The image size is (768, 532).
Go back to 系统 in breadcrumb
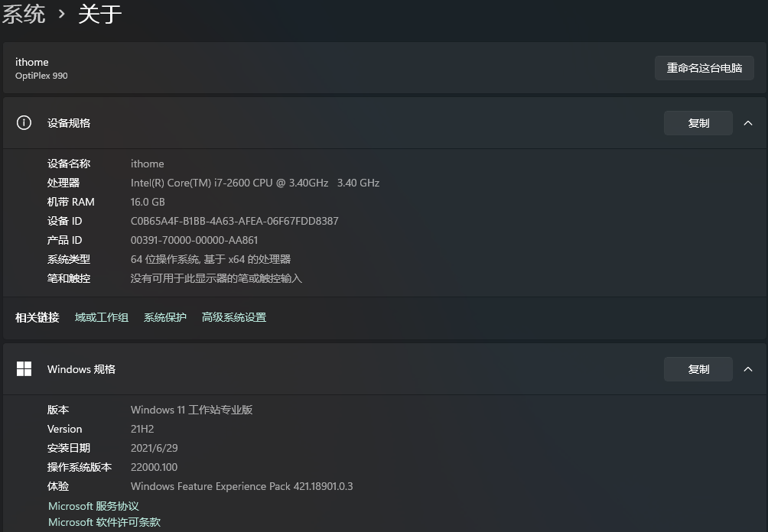[24, 14]
